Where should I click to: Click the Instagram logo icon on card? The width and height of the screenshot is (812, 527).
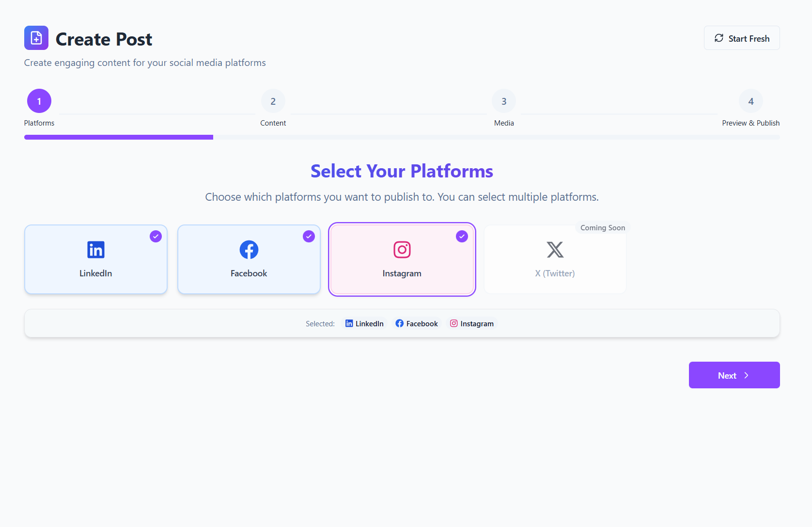402,250
